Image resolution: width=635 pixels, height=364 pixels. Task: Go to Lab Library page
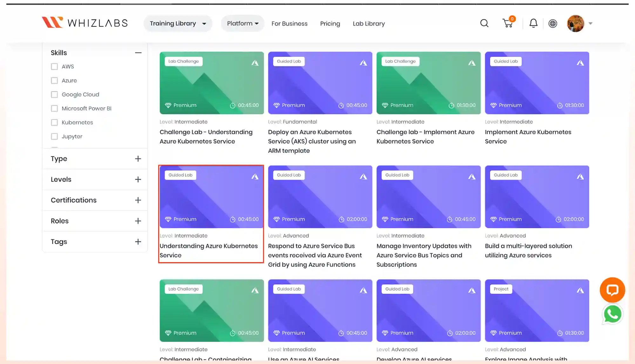[368, 24]
